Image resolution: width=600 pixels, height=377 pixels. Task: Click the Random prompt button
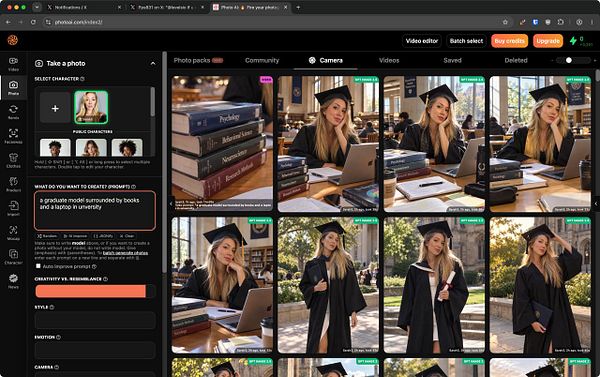coord(47,236)
